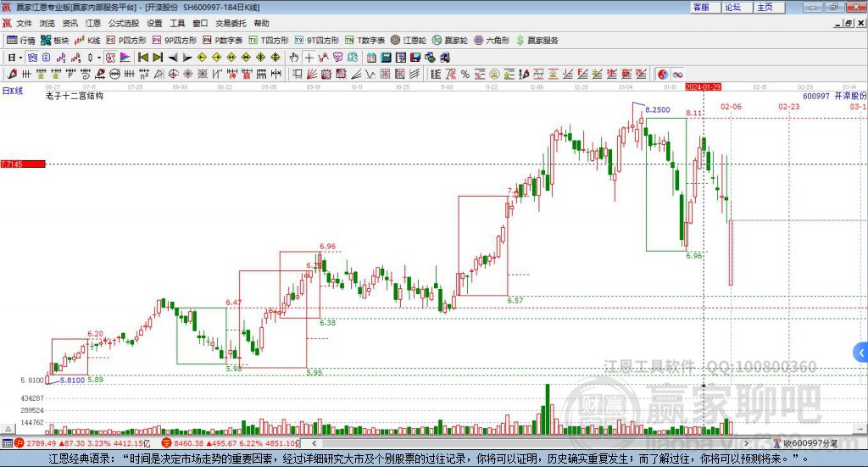Open the P四方形 tool
Viewport: 868px width, 467px height.
[126, 41]
